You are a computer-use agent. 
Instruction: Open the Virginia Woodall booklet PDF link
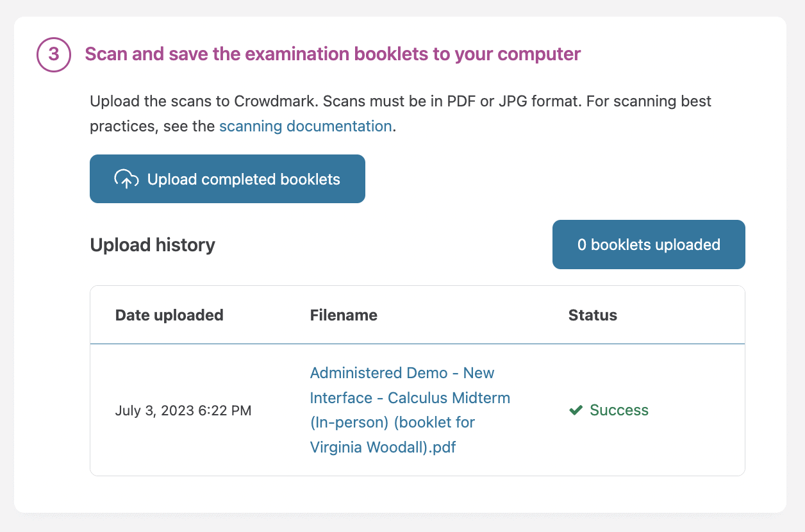click(x=401, y=410)
